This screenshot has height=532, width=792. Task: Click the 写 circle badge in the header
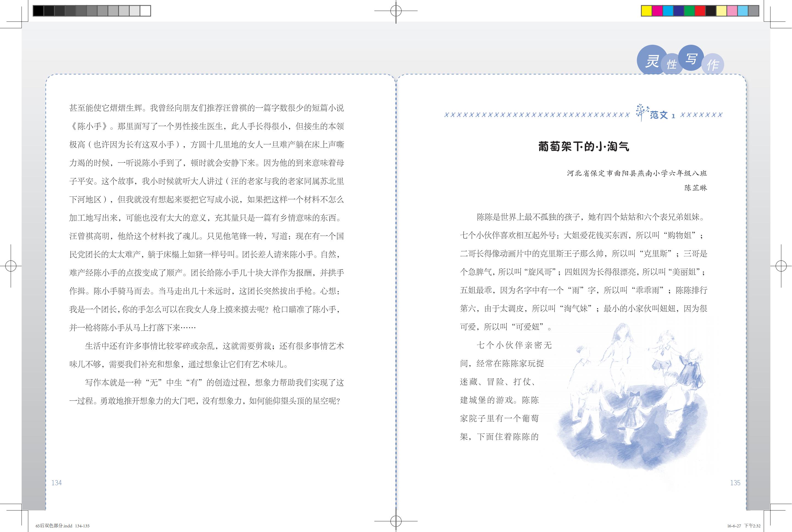pyautogui.click(x=691, y=59)
